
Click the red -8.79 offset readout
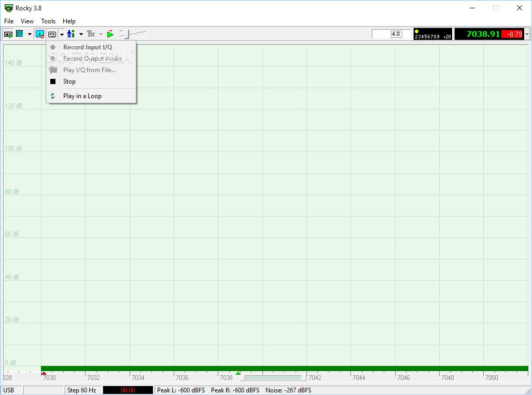[x=513, y=34]
